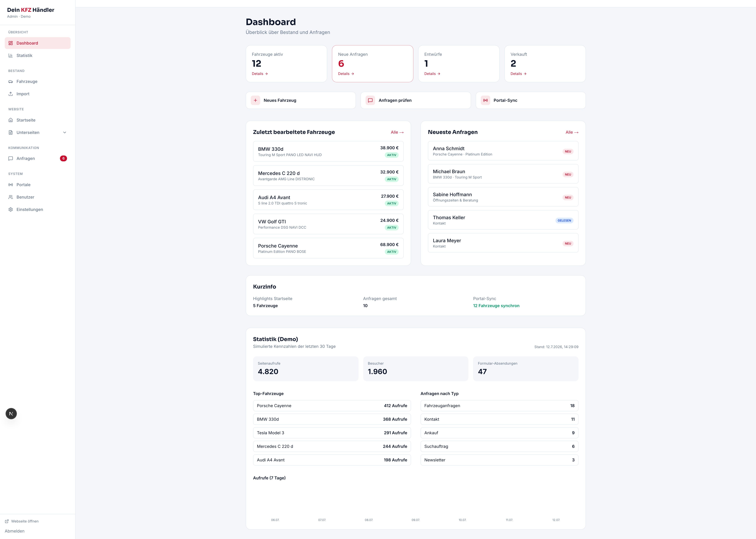
Task: Open the Anfragen menu item with badge
Action: 38,158
